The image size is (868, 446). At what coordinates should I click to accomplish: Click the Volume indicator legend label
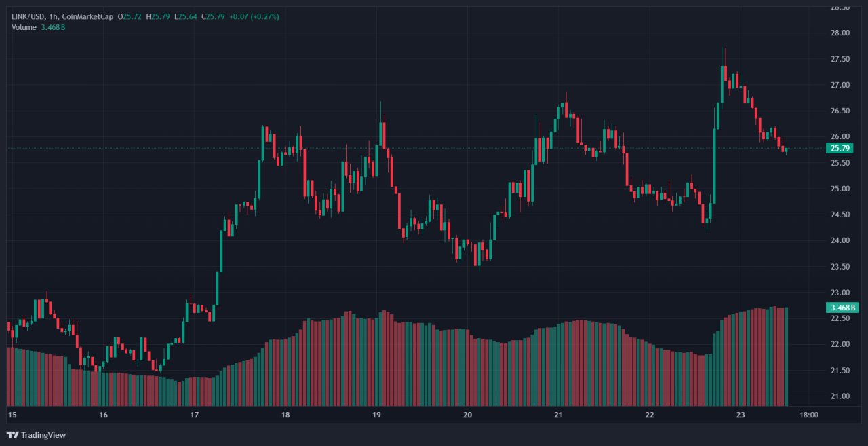pos(24,26)
